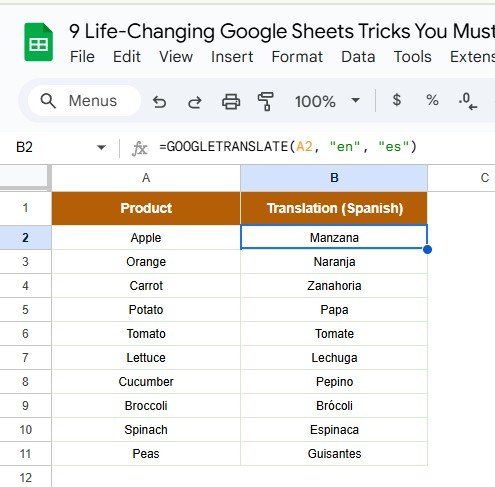This screenshot has height=487, width=495.
Task: Apply currency format with dollar icon
Action: coord(397,100)
